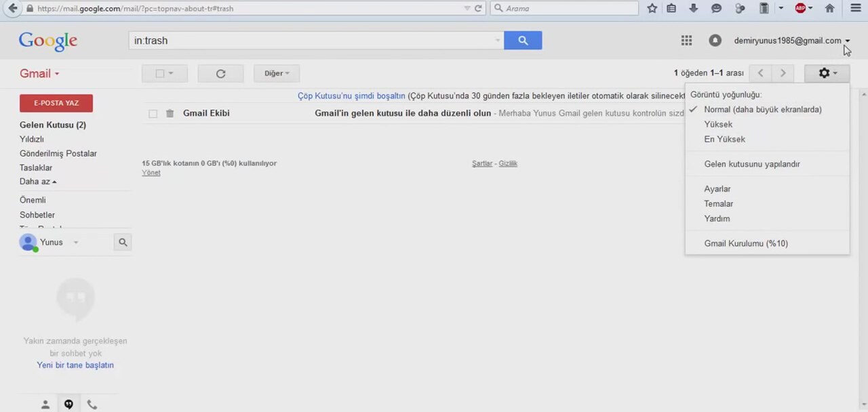Click the trash icon beside Gmail Ekibi
This screenshot has height=412, width=868.
tap(170, 113)
